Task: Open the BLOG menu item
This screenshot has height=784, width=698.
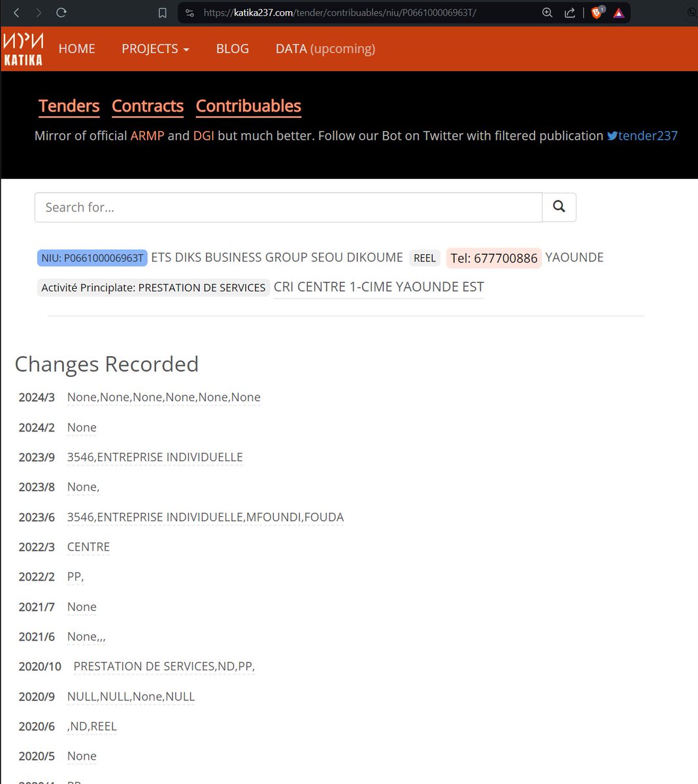Action: 233,49
